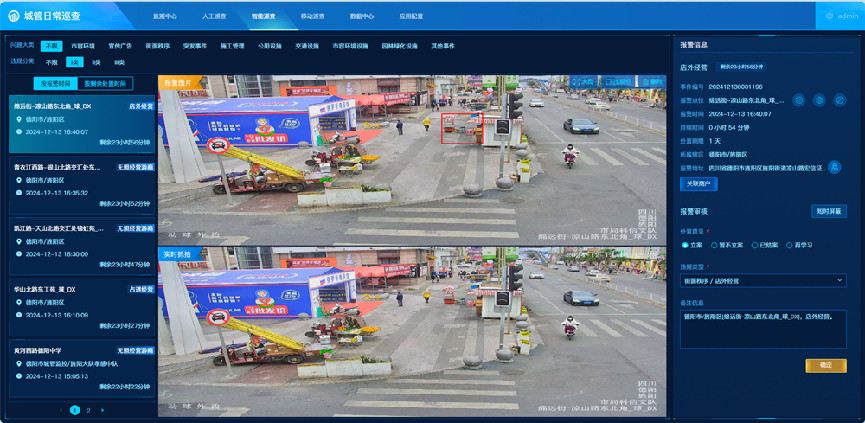
Task: Click the 关联商户 button
Action: pos(697,184)
